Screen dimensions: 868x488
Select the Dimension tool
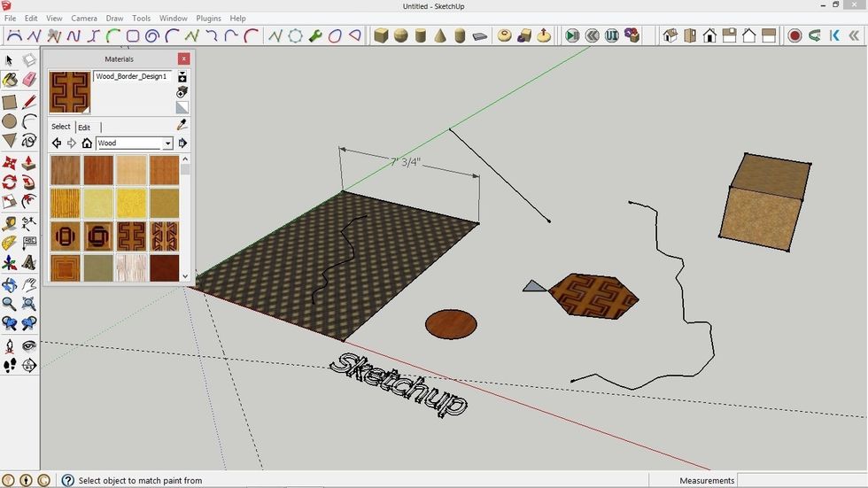click(28, 223)
